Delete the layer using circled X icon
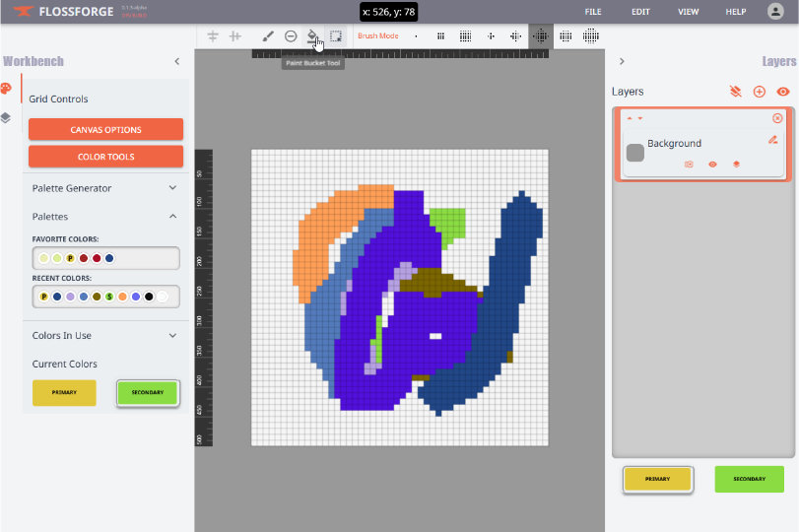Image resolution: width=799 pixels, height=532 pixels. point(777,118)
